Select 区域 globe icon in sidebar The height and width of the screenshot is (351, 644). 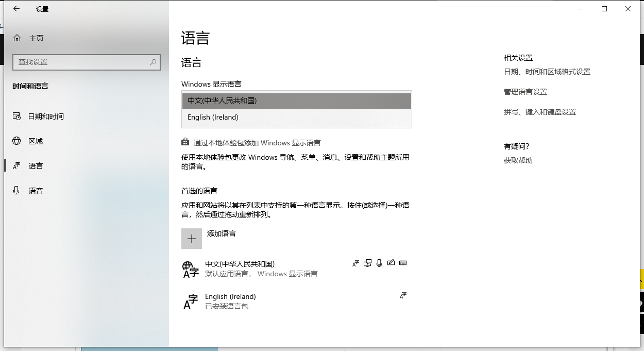pos(17,141)
